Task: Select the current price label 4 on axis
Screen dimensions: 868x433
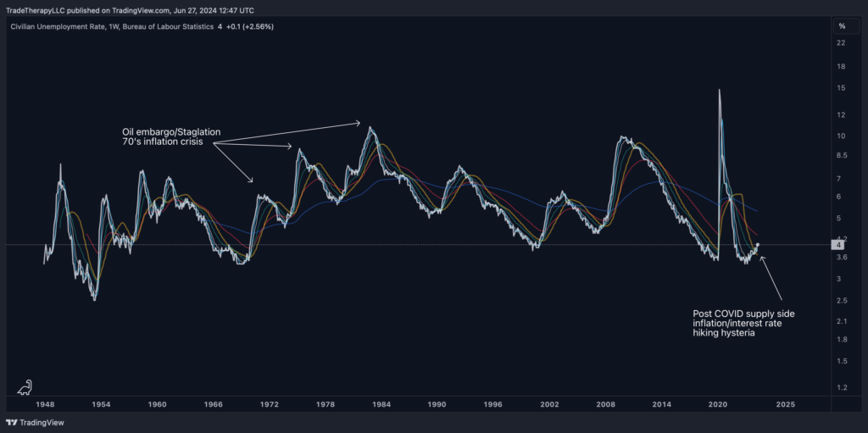Action: [840, 245]
